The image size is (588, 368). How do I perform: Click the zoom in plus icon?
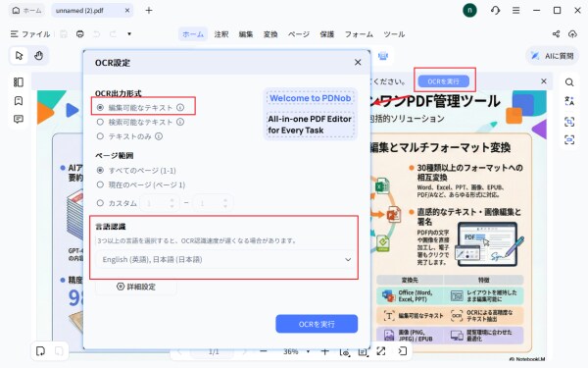click(324, 351)
